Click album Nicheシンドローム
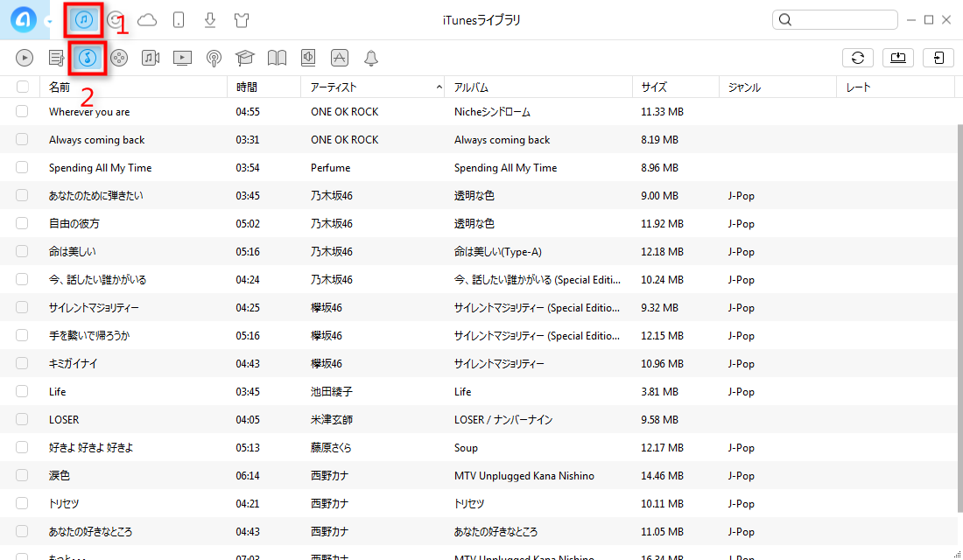963x560 pixels. pyautogui.click(x=492, y=112)
